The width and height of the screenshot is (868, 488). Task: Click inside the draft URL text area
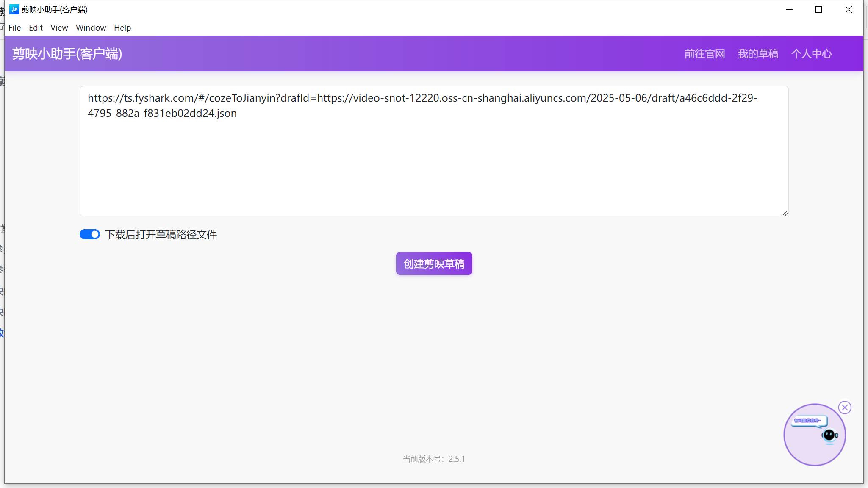click(x=434, y=151)
